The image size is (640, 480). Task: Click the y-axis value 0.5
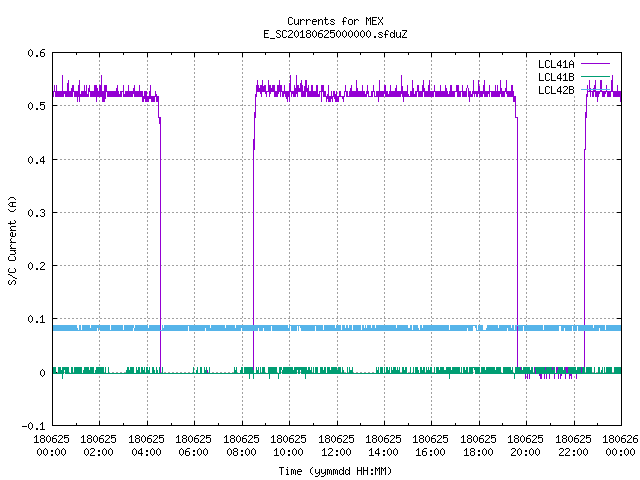[36, 106]
